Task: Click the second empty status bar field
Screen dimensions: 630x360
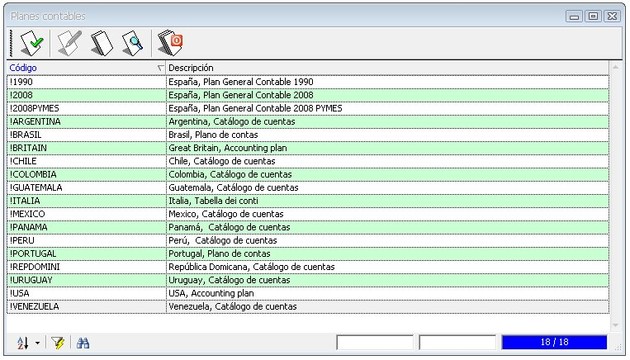Action: tap(458, 342)
